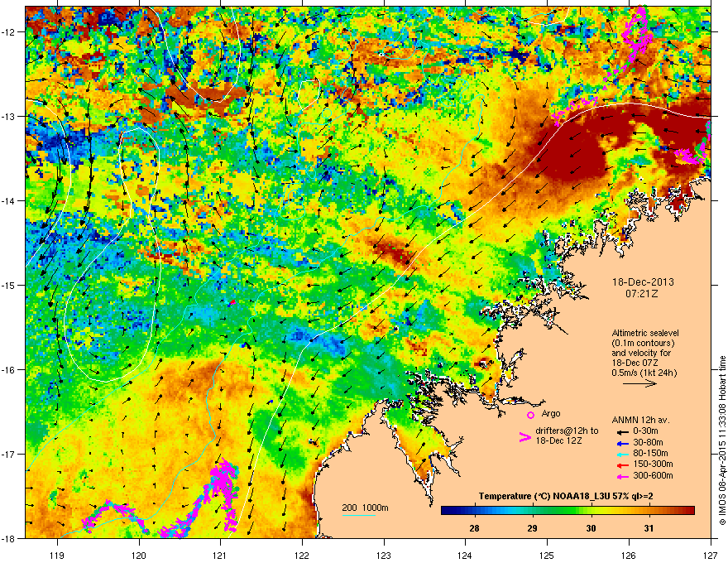The image size is (728, 563).
Task: Click the black 0-30m arrow legend symbol
Action: [624, 431]
